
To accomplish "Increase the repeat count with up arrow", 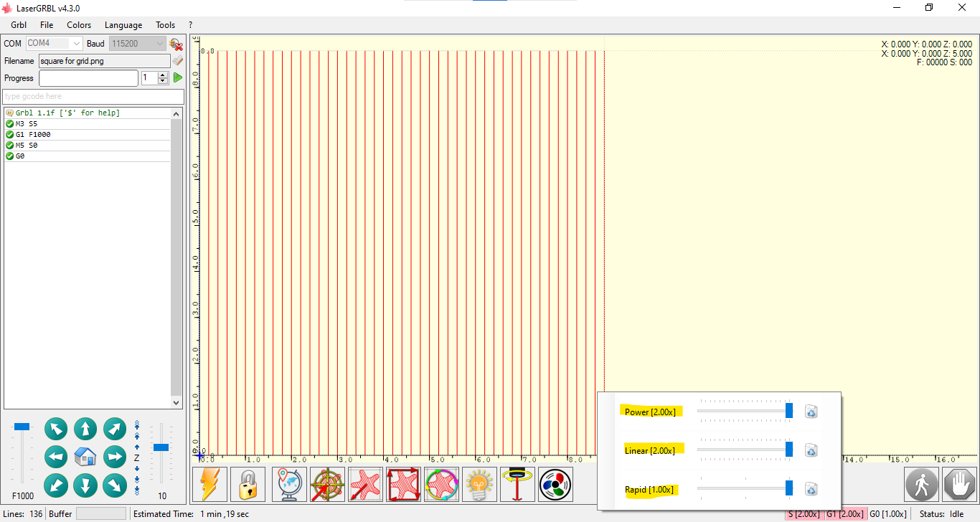I will click(x=163, y=75).
